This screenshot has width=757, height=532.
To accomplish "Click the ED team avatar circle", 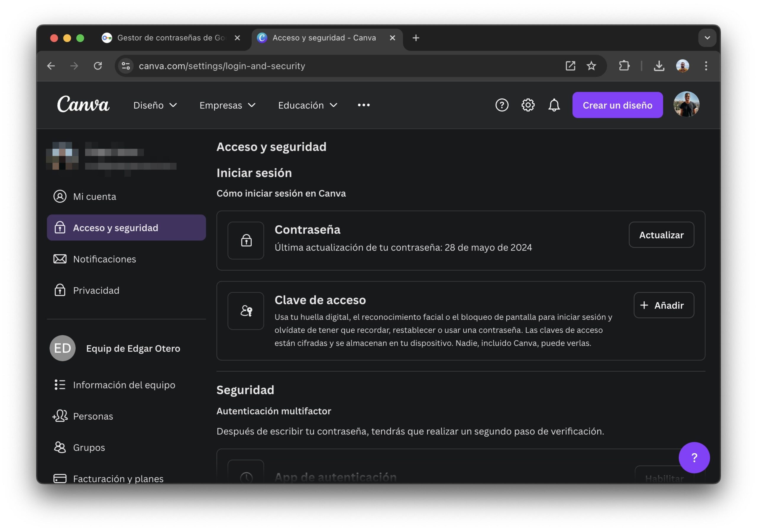I will point(63,348).
